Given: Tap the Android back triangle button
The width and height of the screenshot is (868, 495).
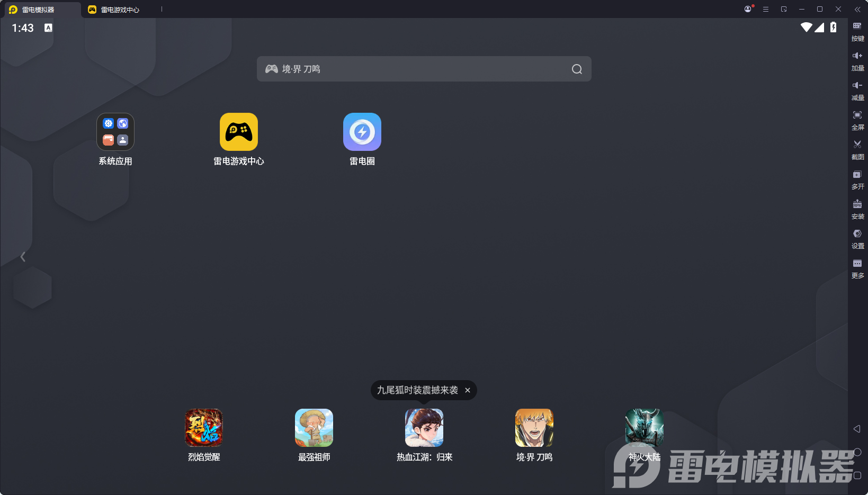Looking at the screenshot, I should (857, 429).
